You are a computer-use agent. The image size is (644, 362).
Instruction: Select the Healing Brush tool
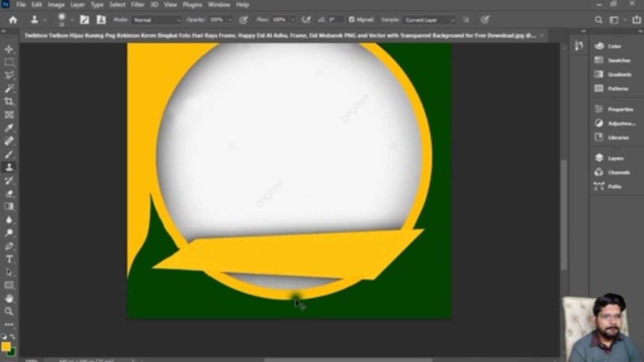pyautogui.click(x=9, y=141)
